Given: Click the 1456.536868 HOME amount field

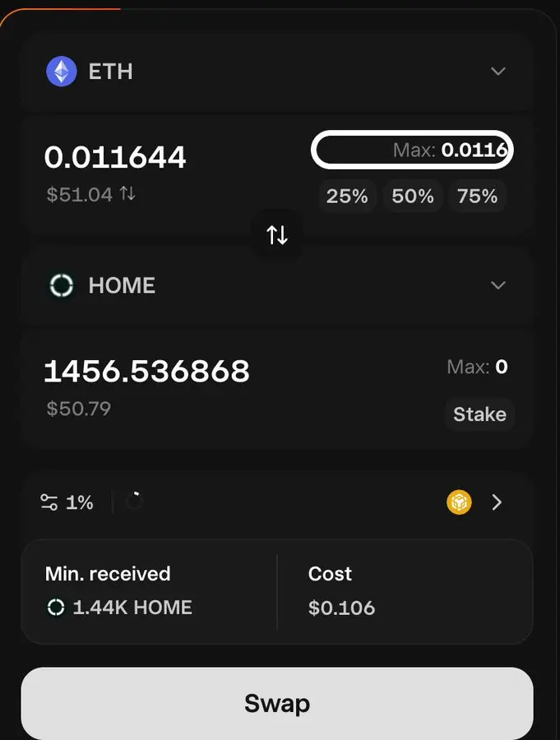Looking at the screenshot, I should click(x=146, y=371).
